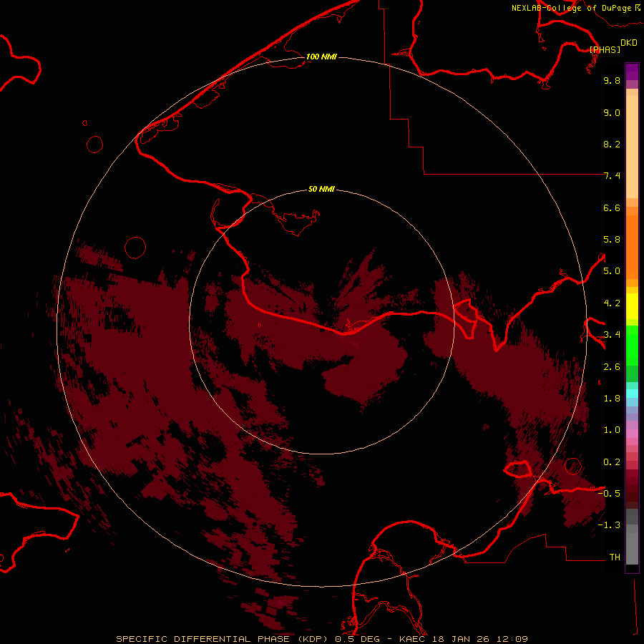644x644 pixels.
Task: Pick the bright green color bar segment
Action: click(632, 346)
